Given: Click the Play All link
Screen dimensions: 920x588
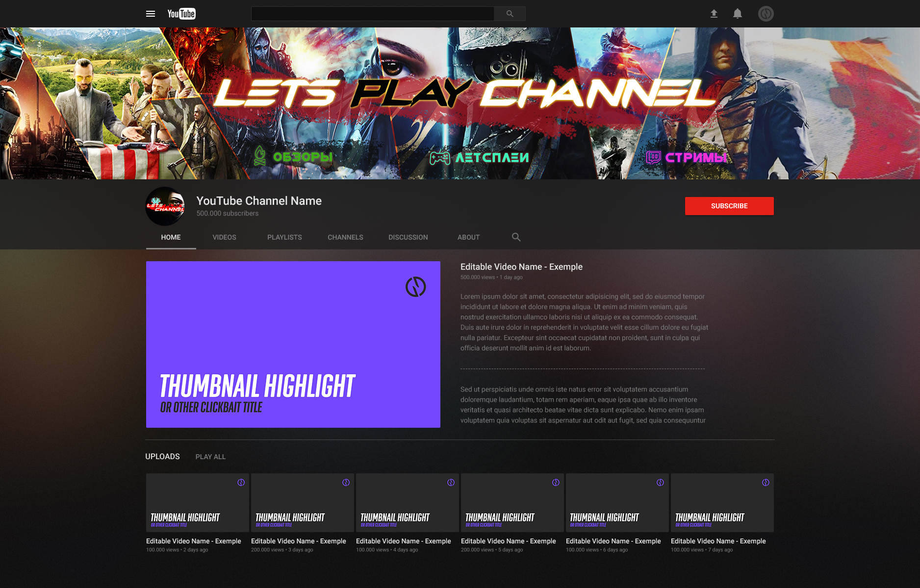Looking at the screenshot, I should click(x=210, y=457).
